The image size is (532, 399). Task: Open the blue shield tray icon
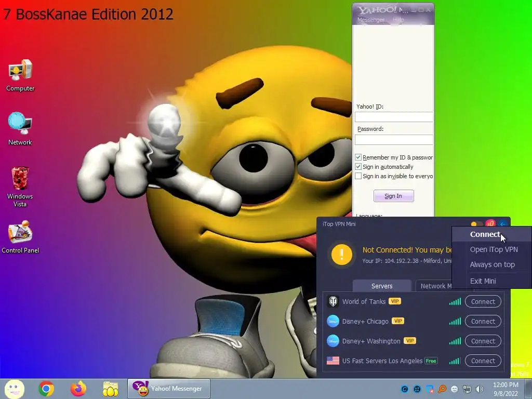pos(430,389)
